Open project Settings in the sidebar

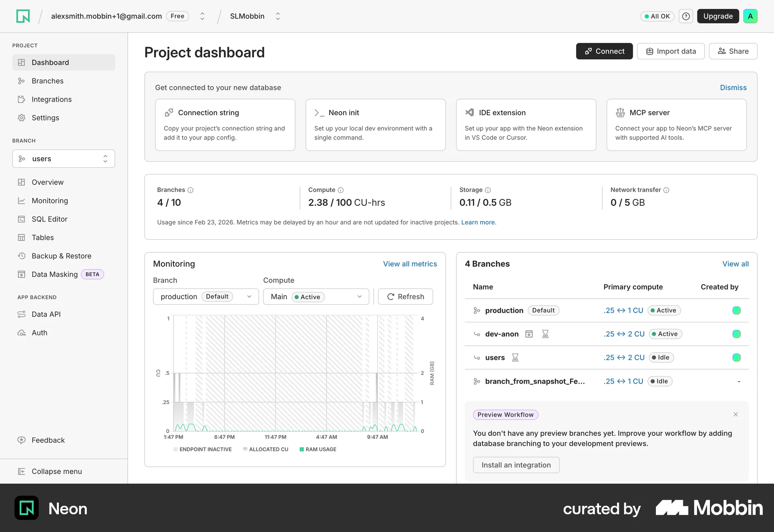coord(64,118)
